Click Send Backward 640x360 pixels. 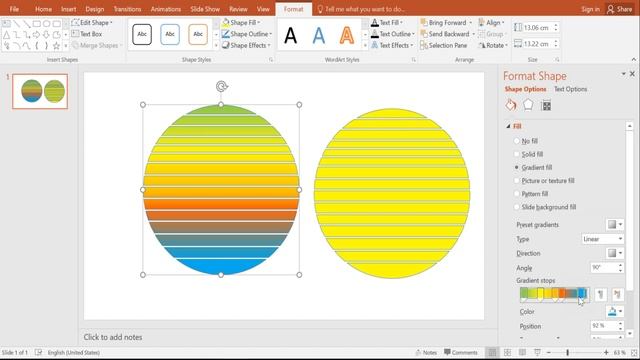(445, 34)
